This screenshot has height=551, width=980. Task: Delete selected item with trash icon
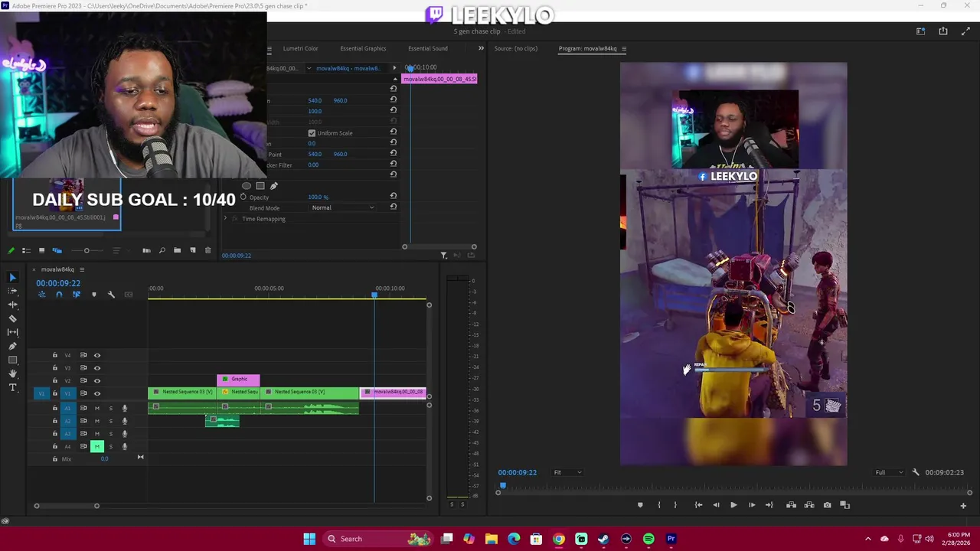pyautogui.click(x=207, y=250)
